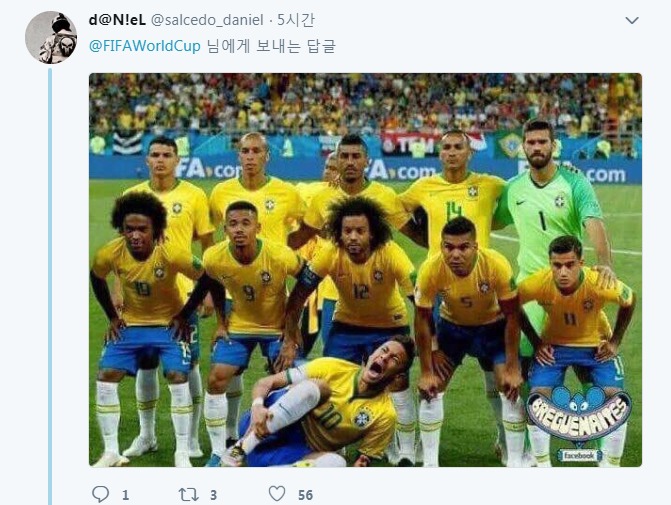Expand the tweet options chevron menu

coord(632,20)
